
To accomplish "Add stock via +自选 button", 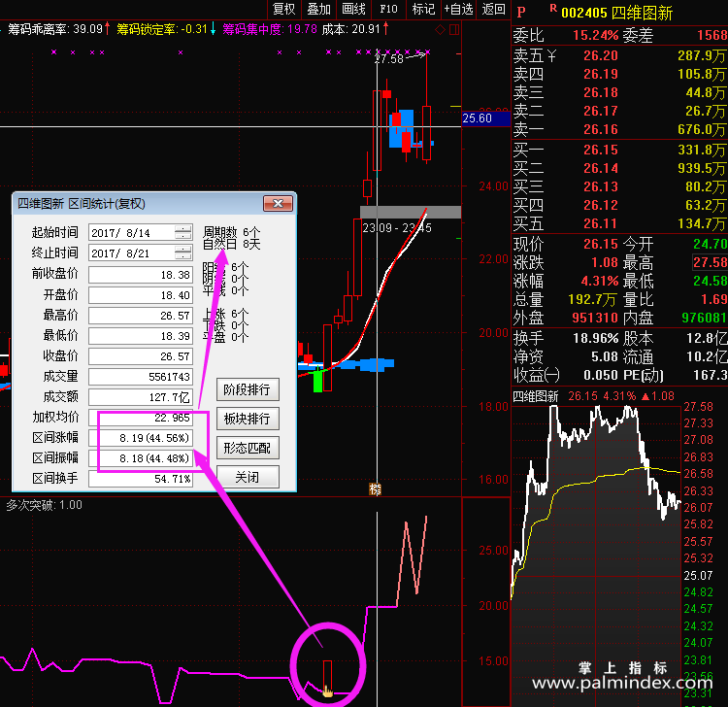I will click(x=458, y=9).
